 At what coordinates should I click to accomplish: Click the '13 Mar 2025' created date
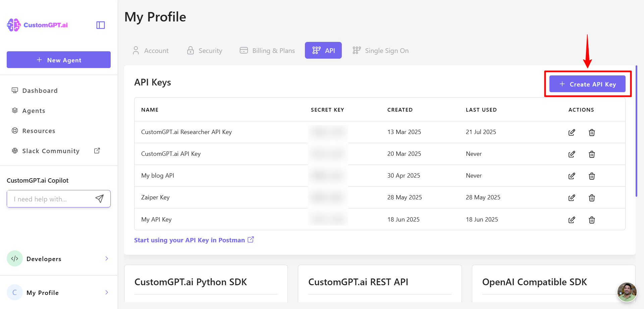click(404, 132)
